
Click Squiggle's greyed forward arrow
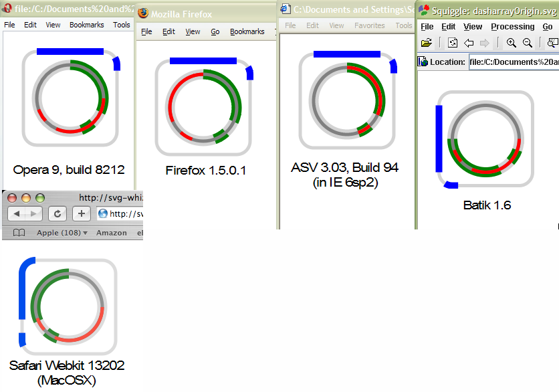(485, 43)
